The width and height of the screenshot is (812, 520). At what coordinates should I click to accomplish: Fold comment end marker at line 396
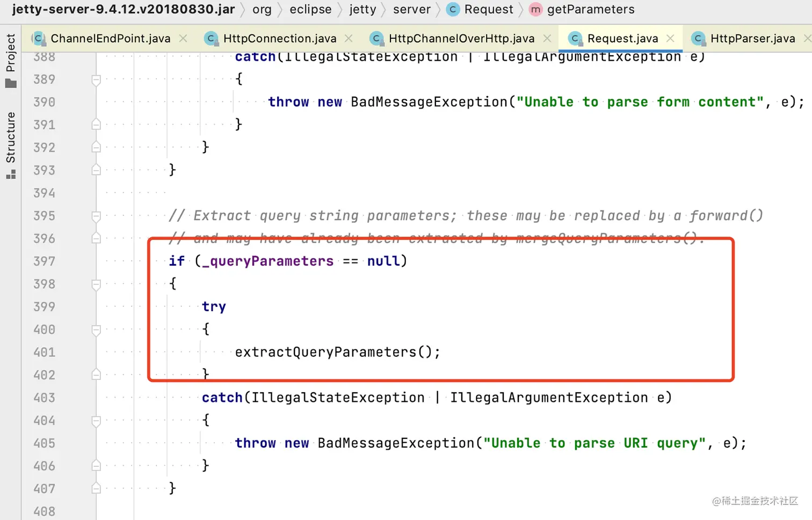tap(96, 238)
